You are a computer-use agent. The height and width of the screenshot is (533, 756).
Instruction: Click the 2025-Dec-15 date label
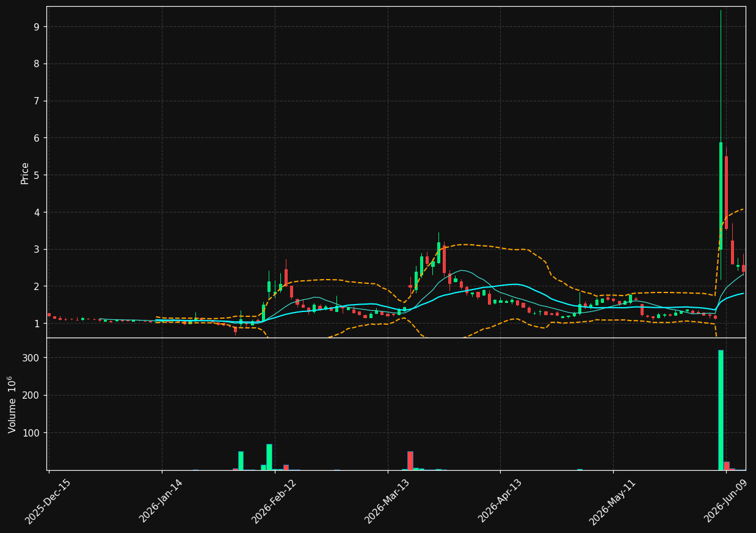[48, 501]
